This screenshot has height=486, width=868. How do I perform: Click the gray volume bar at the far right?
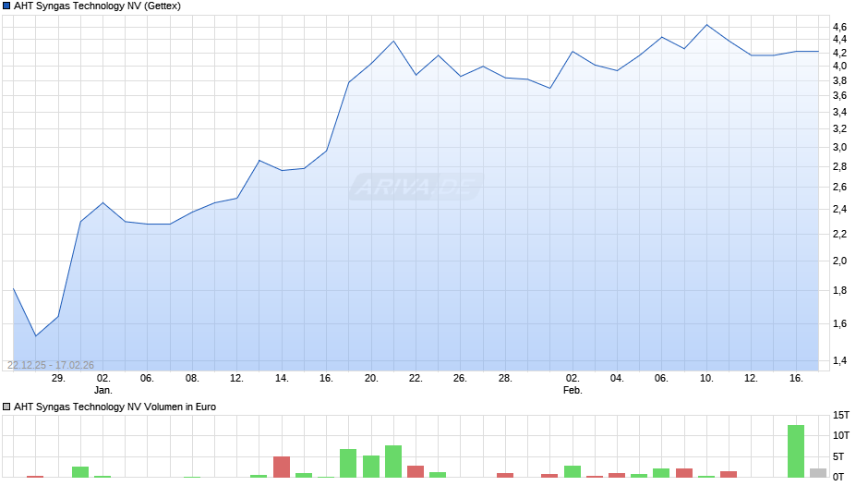(818, 473)
